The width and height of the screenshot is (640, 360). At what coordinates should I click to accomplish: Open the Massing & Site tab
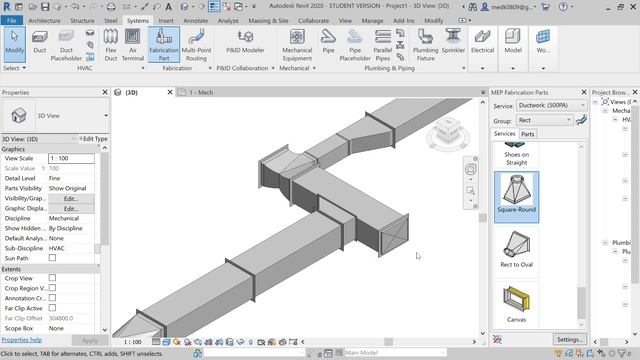(268, 20)
